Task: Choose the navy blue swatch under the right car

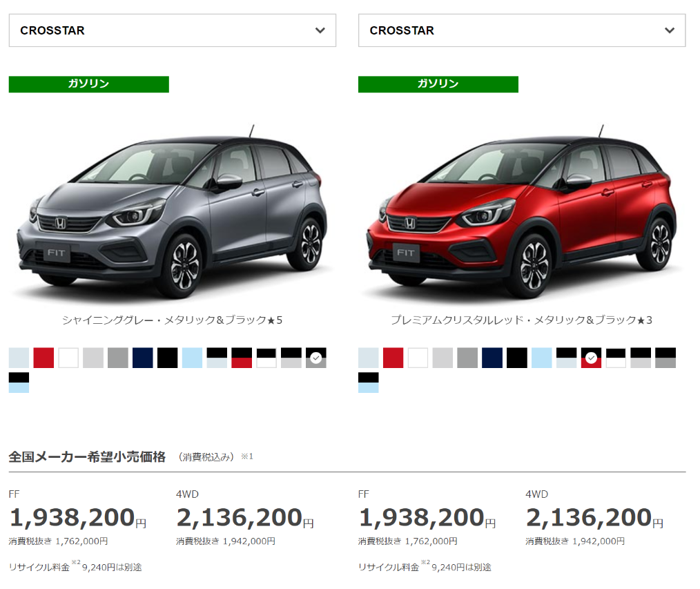Action: click(492, 357)
